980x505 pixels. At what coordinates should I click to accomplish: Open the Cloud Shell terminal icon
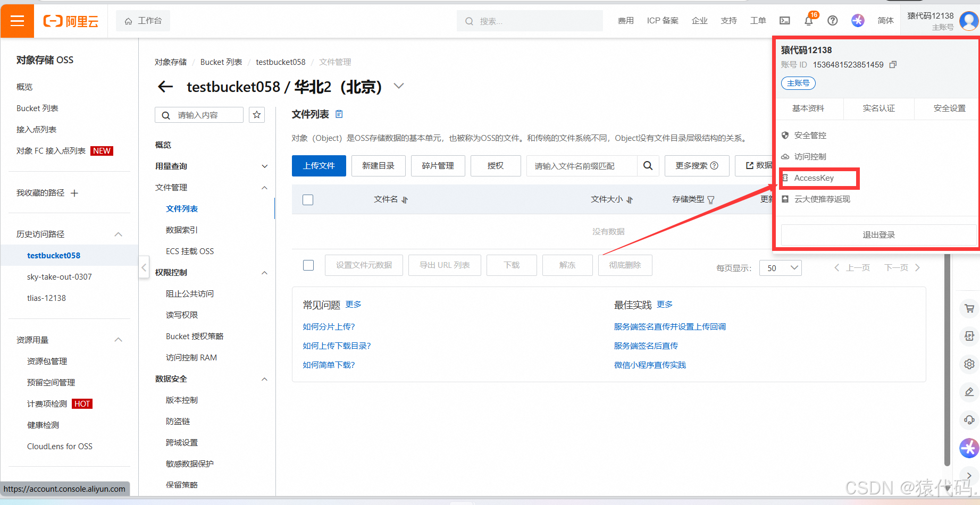tap(785, 21)
